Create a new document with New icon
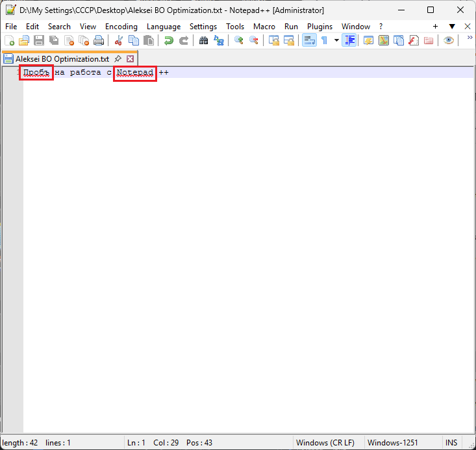Screen dimensions: 476x450 coord(9,40)
